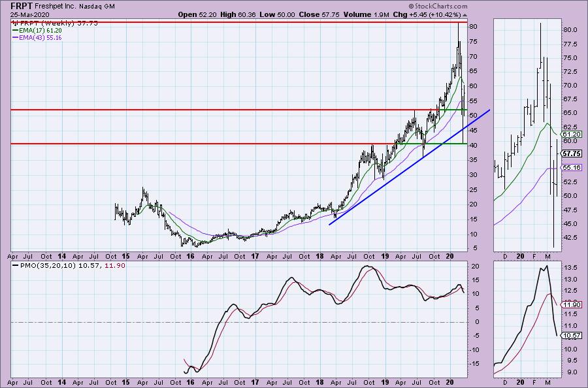This screenshot has height=388, width=588.
Task: Click the up arrow beside the change percentage
Action: [x=465, y=15]
